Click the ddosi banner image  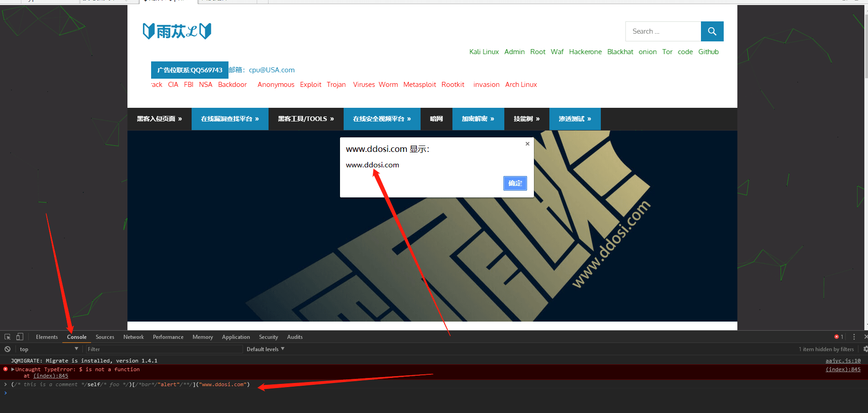click(x=432, y=226)
